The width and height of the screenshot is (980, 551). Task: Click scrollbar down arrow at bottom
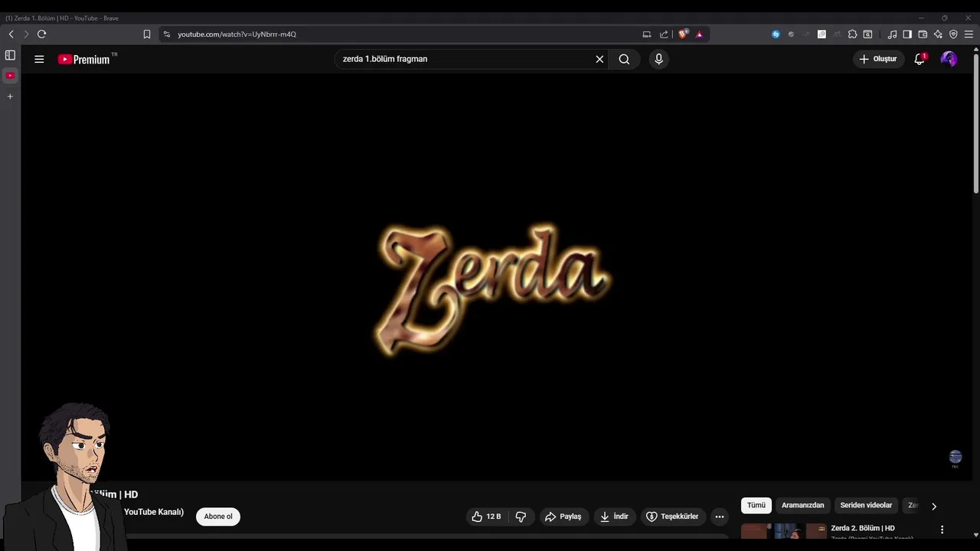(975, 535)
